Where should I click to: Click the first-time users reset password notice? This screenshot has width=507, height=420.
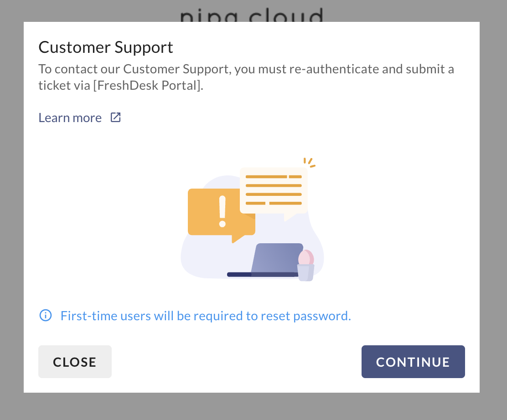coord(206,316)
